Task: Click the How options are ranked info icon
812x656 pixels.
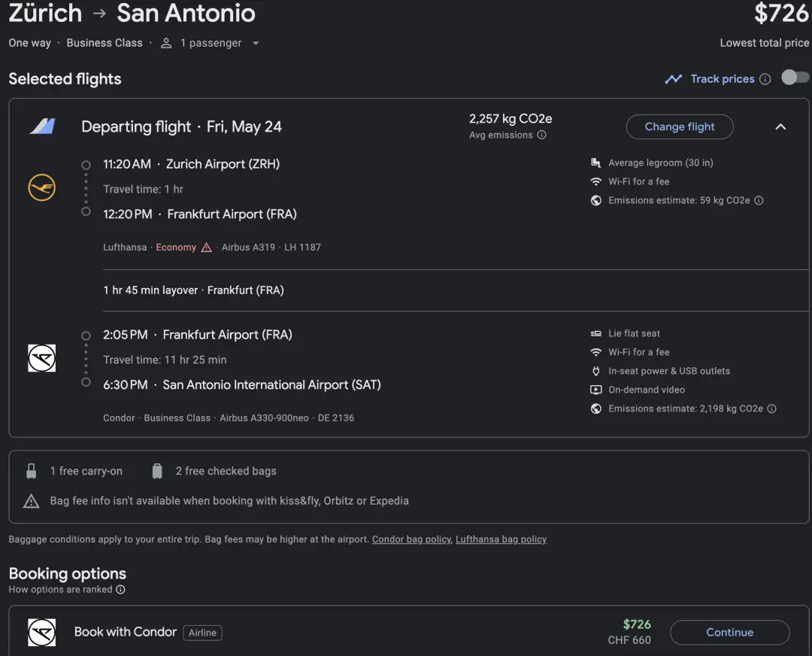Action: [x=120, y=590]
